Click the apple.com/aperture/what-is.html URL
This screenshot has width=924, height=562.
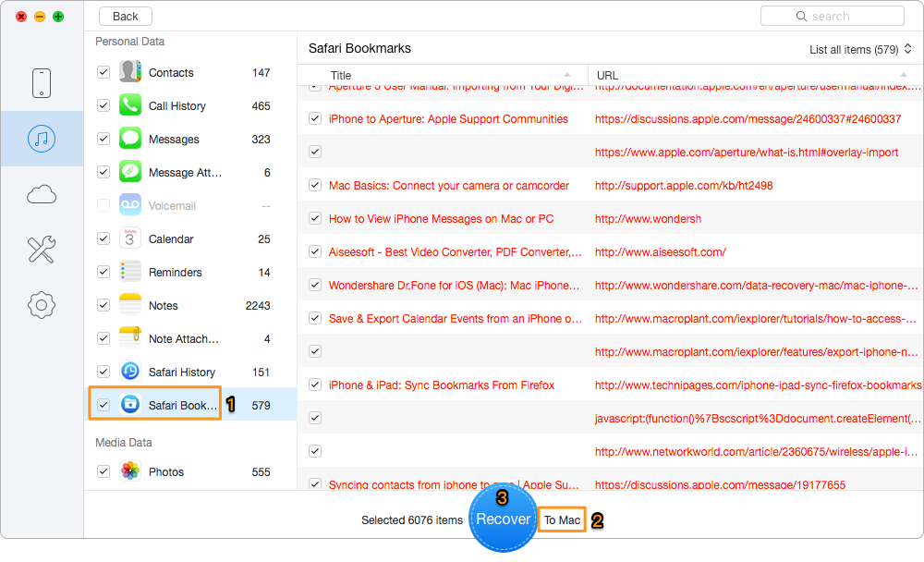746,153
